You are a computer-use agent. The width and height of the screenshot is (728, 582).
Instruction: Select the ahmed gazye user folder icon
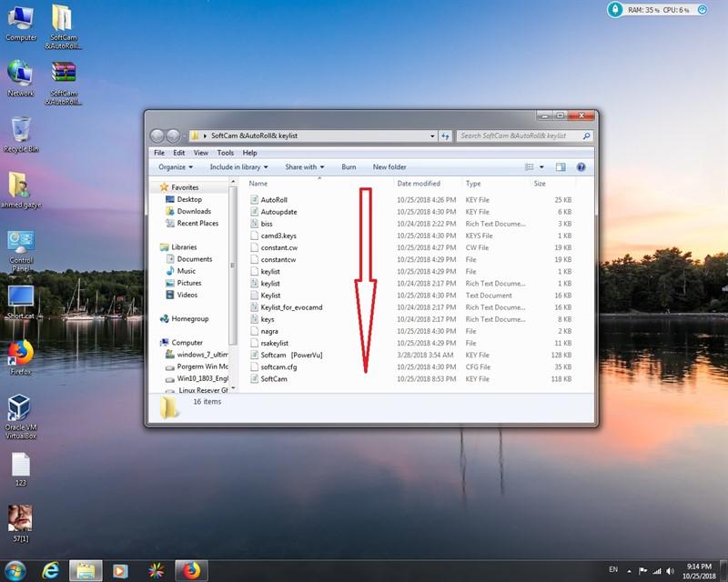pos(21,190)
